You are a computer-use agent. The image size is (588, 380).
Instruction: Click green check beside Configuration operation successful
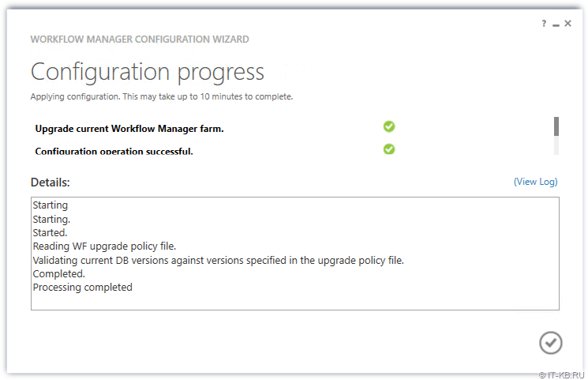(389, 149)
